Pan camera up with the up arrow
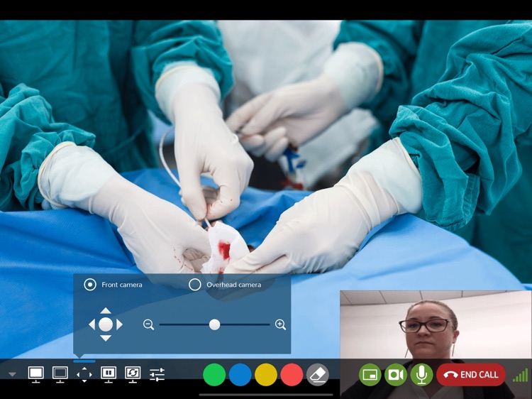532x399 pixels. 106,310
